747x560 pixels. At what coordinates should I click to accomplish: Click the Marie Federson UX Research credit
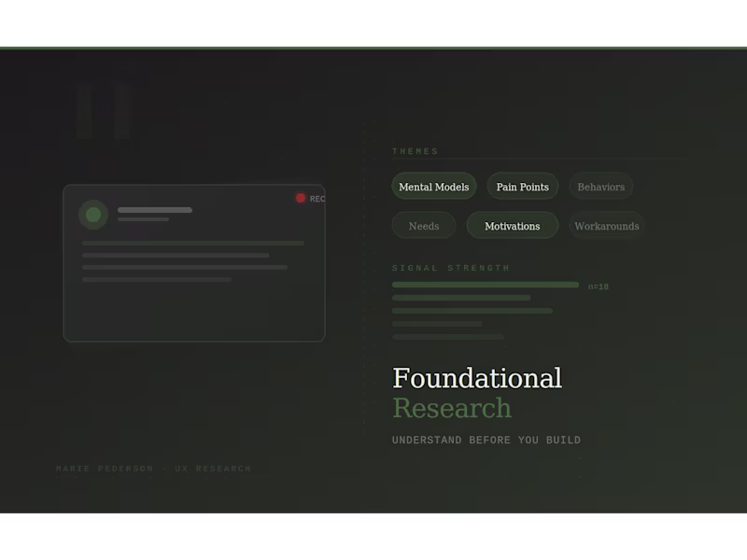pos(152,469)
